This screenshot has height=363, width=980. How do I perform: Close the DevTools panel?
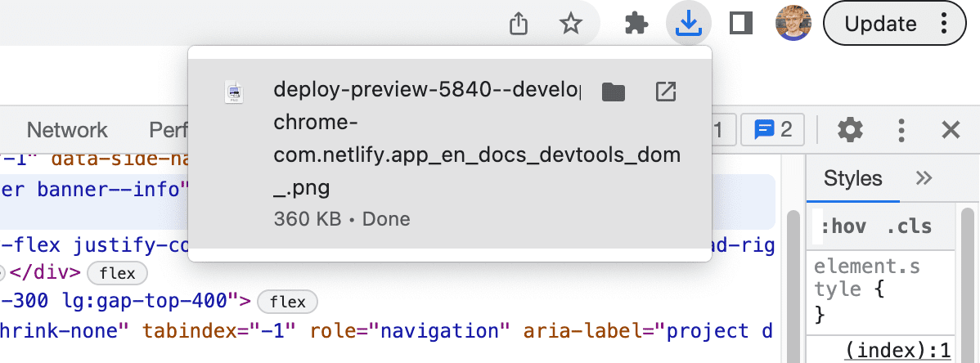pyautogui.click(x=951, y=129)
